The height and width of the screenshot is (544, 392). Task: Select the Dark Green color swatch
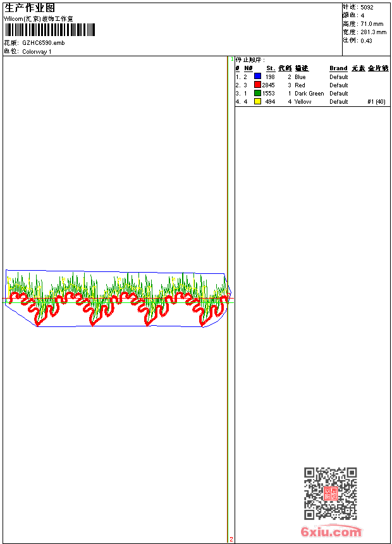[257, 93]
